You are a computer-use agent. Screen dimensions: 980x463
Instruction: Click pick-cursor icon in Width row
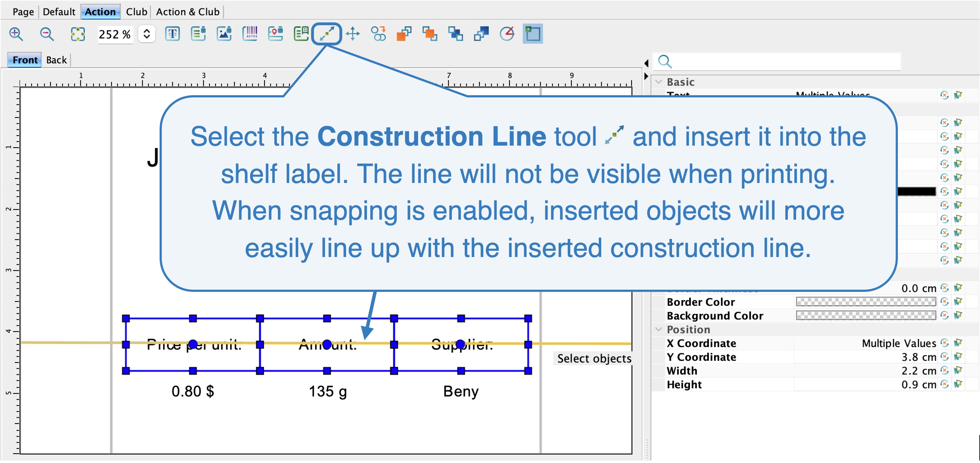[x=958, y=371]
